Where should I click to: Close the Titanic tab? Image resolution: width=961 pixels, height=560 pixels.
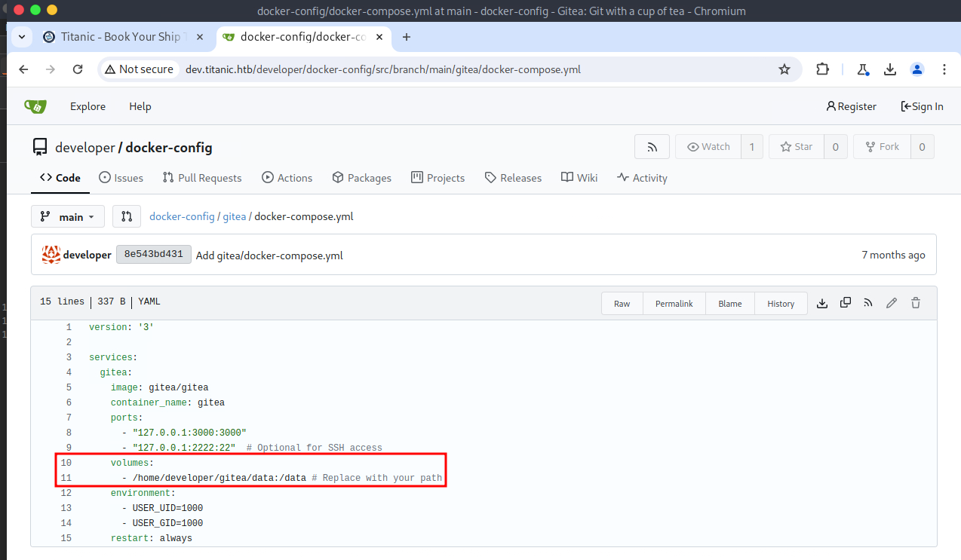point(200,37)
